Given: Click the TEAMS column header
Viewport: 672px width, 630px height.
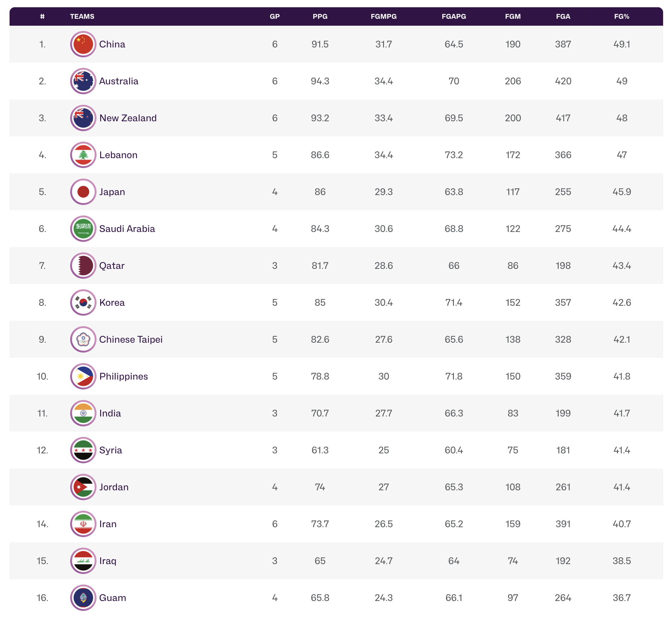Looking at the screenshot, I should (82, 16).
